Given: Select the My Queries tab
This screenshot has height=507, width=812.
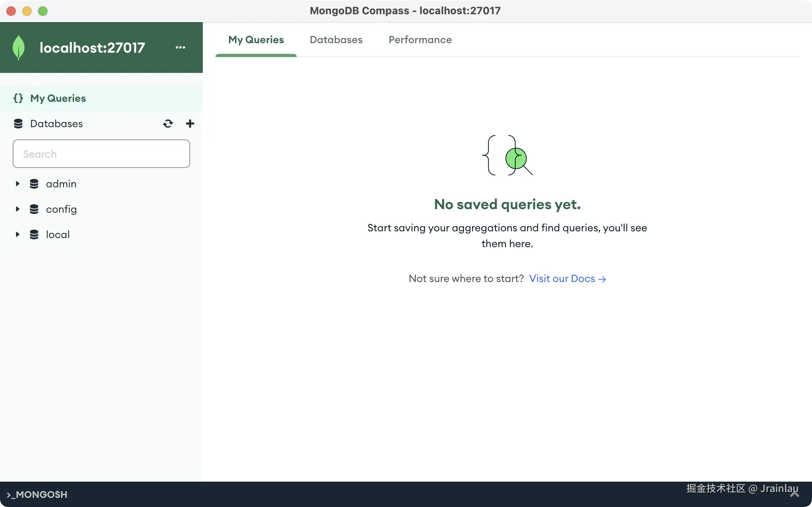Looking at the screenshot, I should point(256,40).
